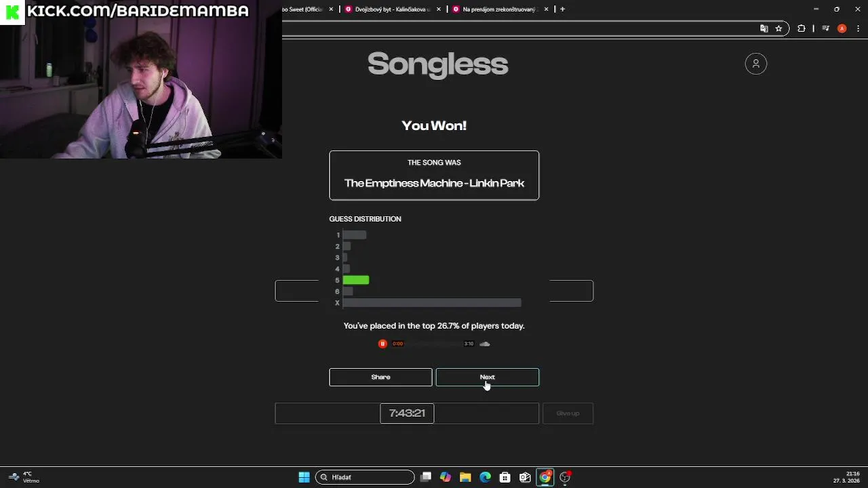This screenshot has height=488, width=868.
Task: Open the Windows Start menu
Action: tap(304, 477)
